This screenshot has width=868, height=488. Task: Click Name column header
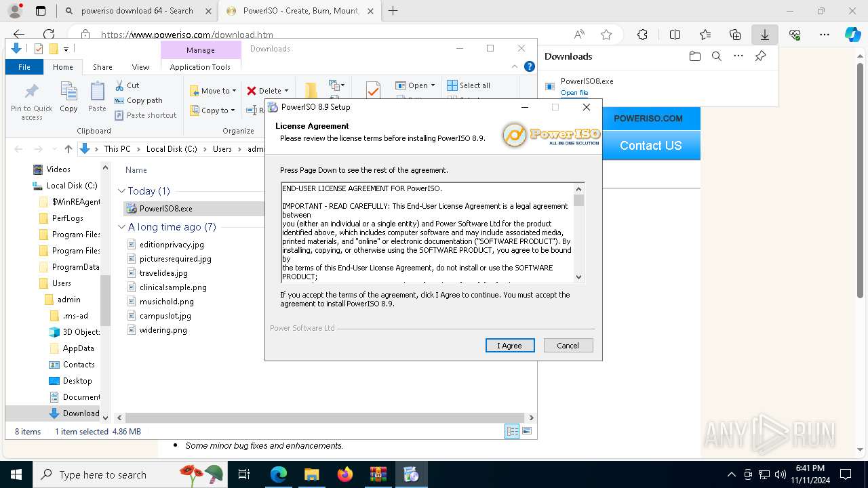(x=136, y=170)
